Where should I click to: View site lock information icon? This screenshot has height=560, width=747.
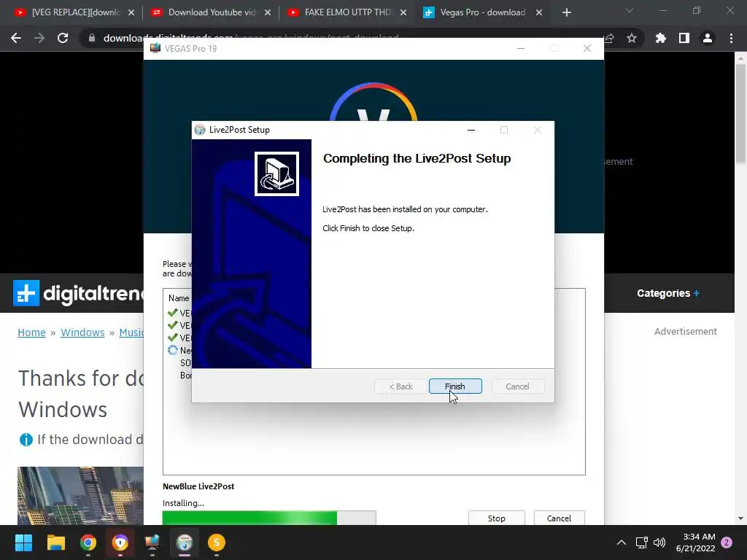pyautogui.click(x=91, y=38)
